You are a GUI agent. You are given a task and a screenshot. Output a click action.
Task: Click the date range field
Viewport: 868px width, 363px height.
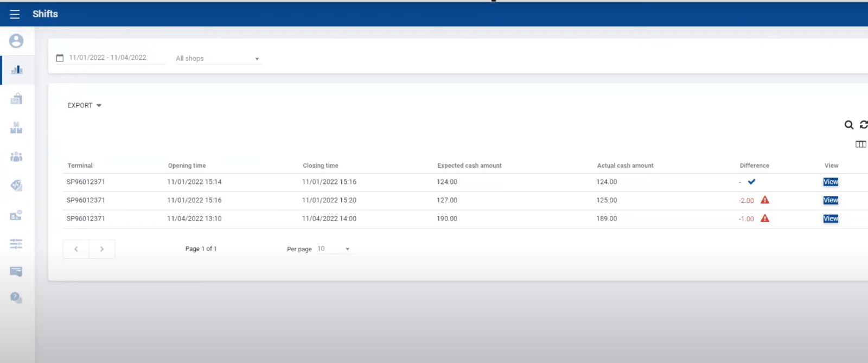(107, 58)
